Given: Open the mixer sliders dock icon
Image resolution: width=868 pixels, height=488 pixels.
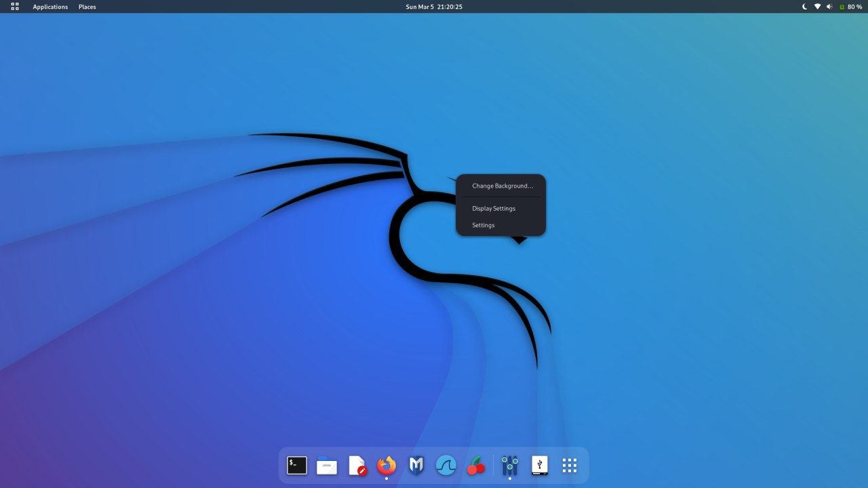Looking at the screenshot, I should pyautogui.click(x=510, y=466).
